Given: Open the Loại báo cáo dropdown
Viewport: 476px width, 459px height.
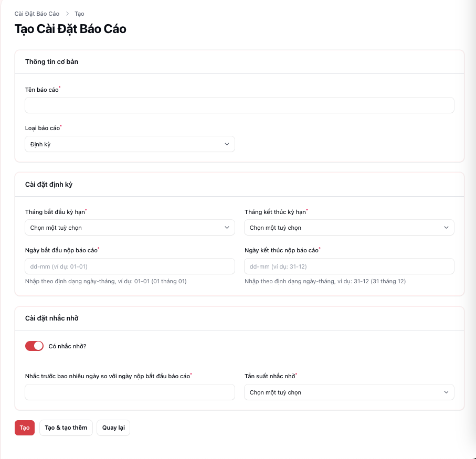Looking at the screenshot, I should (130, 144).
